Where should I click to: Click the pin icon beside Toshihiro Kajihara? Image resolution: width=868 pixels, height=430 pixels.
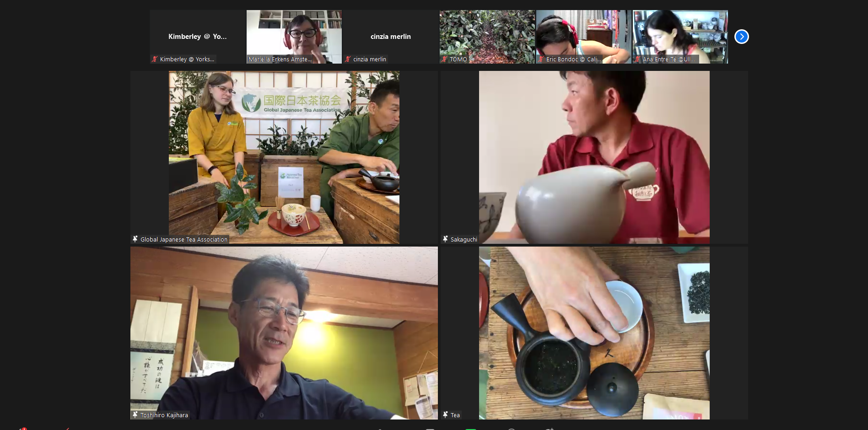coord(135,414)
